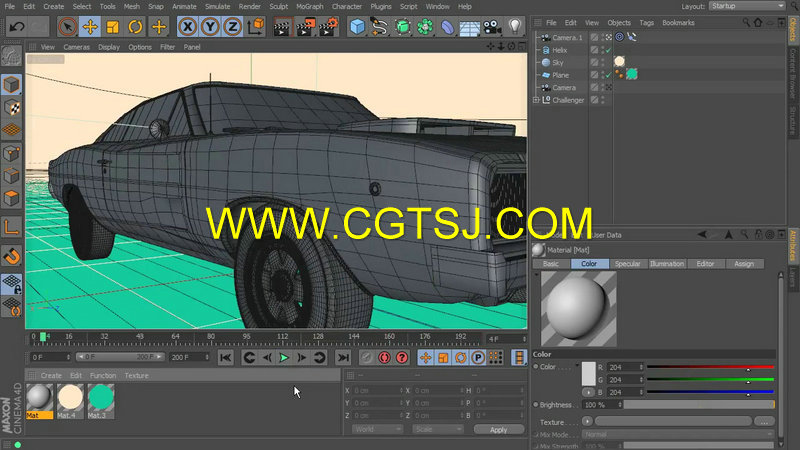Select the Mat material thumbnail
The height and width of the screenshot is (450, 800).
[39, 401]
